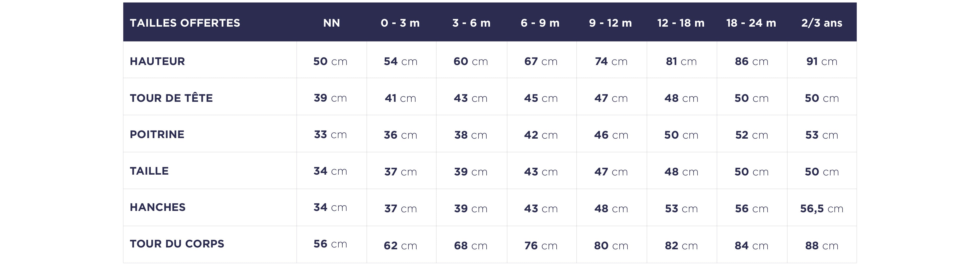Select the 76 cm TOUR DU CORPS value
The image size is (980, 272).
click(541, 246)
